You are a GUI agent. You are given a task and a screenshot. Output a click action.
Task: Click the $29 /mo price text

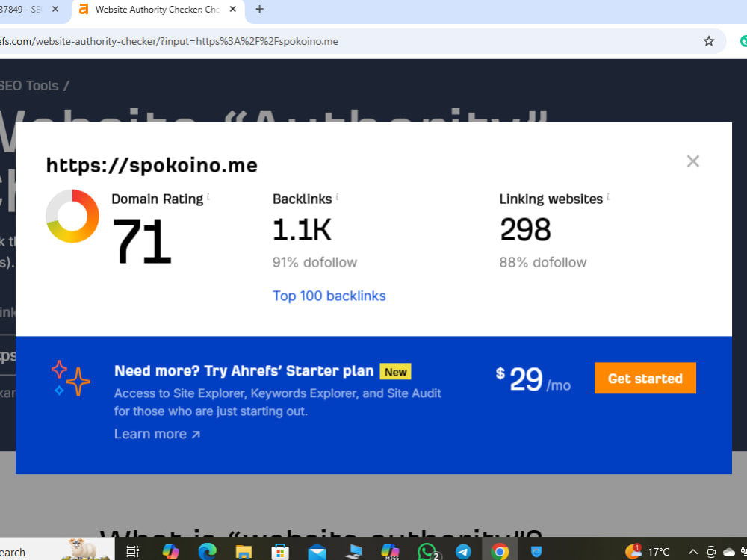click(x=533, y=379)
